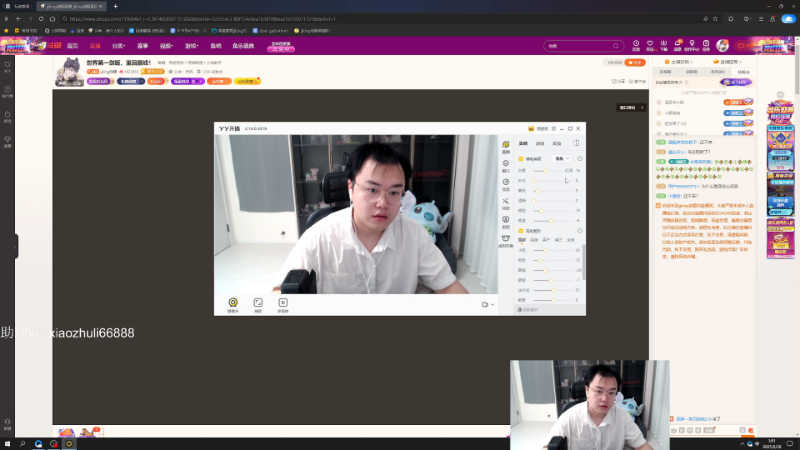Open the beauty preset dropdown in YY panel
Screen dimensions: 800x450
[x=562, y=159]
